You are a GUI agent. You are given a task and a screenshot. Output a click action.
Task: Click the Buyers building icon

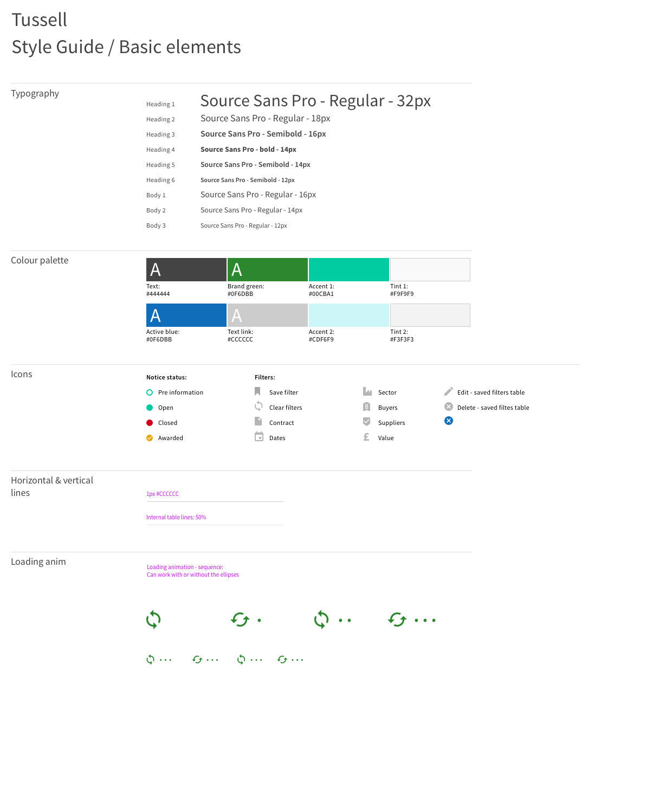coord(367,406)
